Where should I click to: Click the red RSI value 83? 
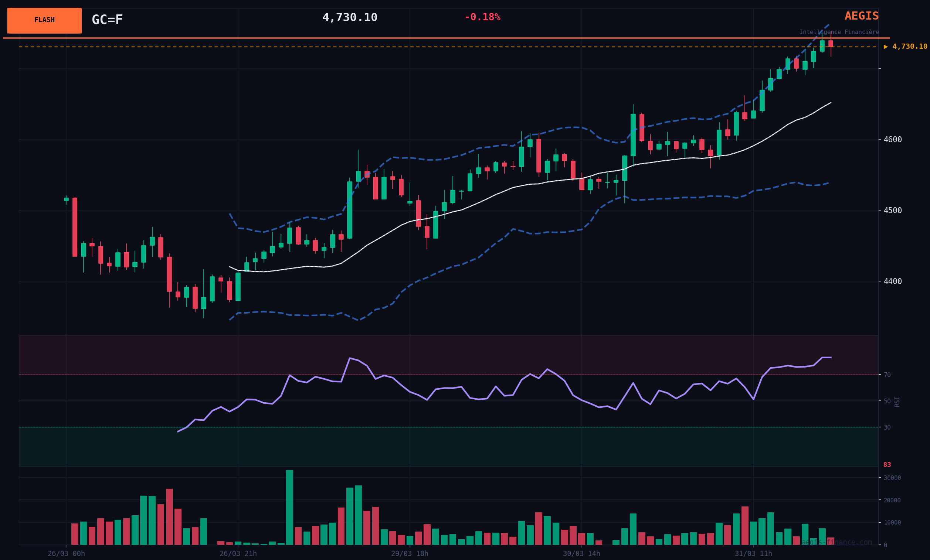(887, 465)
